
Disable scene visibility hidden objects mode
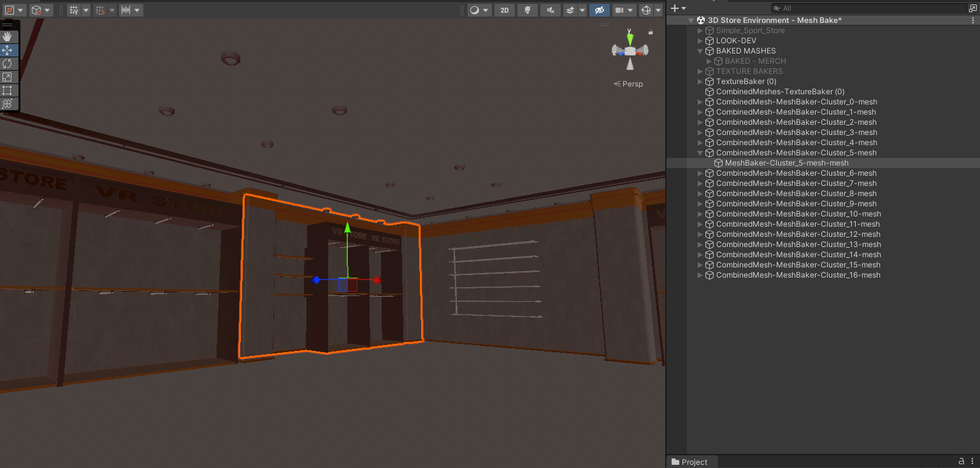pos(600,10)
